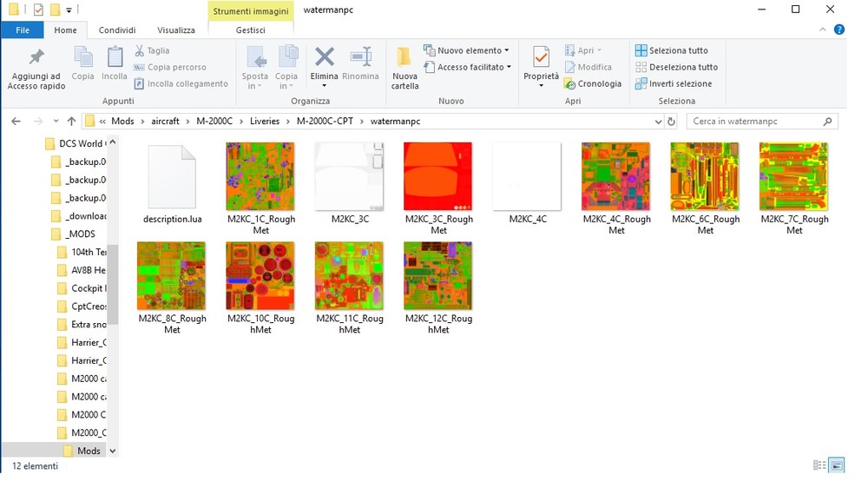Click Cerca in watermanpc search box
This screenshot has width=868, height=488.
click(x=762, y=122)
